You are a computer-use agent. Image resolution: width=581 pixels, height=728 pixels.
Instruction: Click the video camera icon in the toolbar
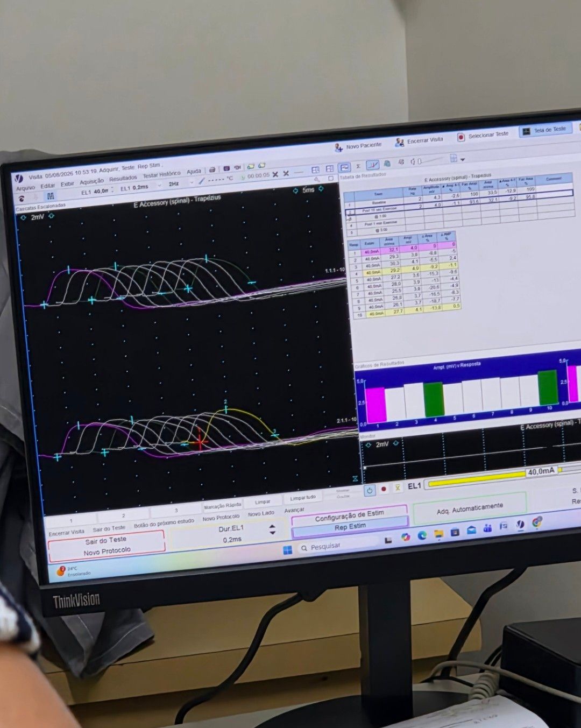pyautogui.click(x=237, y=168)
